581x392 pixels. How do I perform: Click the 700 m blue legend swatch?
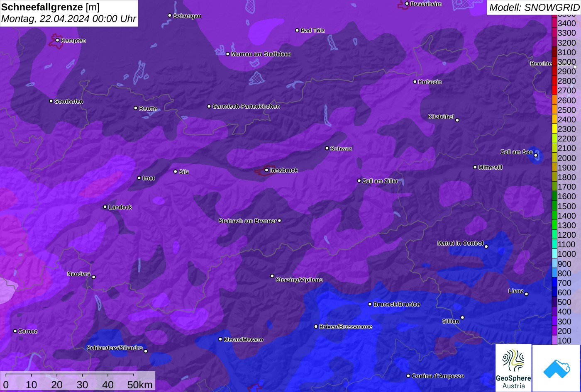click(554, 283)
